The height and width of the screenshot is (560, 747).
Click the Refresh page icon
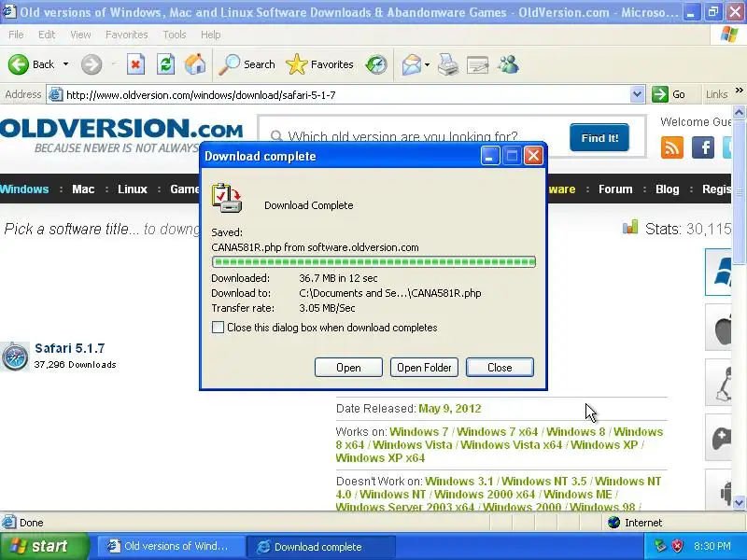tap(165, 64)
